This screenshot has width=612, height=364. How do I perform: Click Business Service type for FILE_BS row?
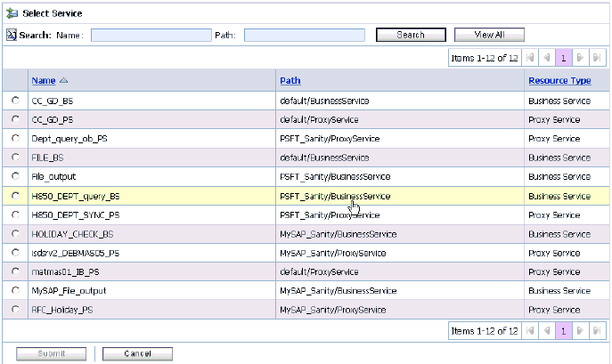point(559,158)
